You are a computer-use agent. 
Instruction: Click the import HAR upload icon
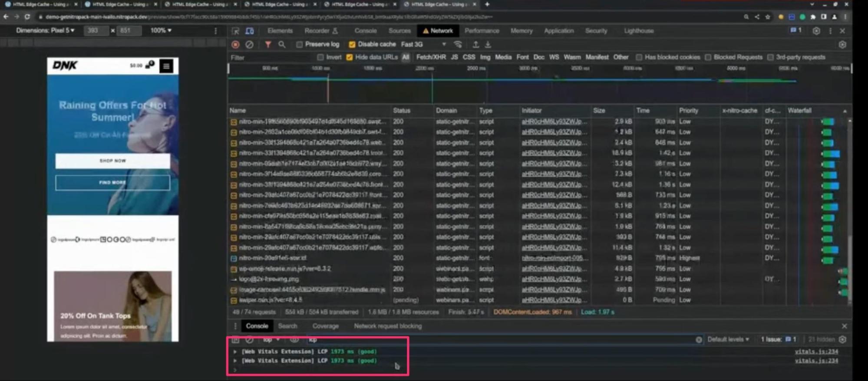point(475,45)
